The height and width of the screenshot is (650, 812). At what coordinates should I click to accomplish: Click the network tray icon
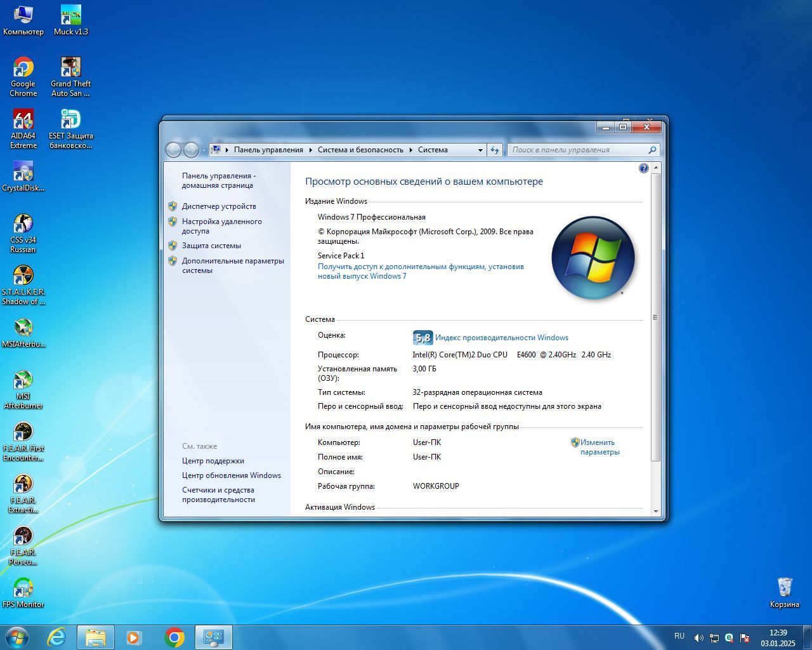[x=714, y=638]
